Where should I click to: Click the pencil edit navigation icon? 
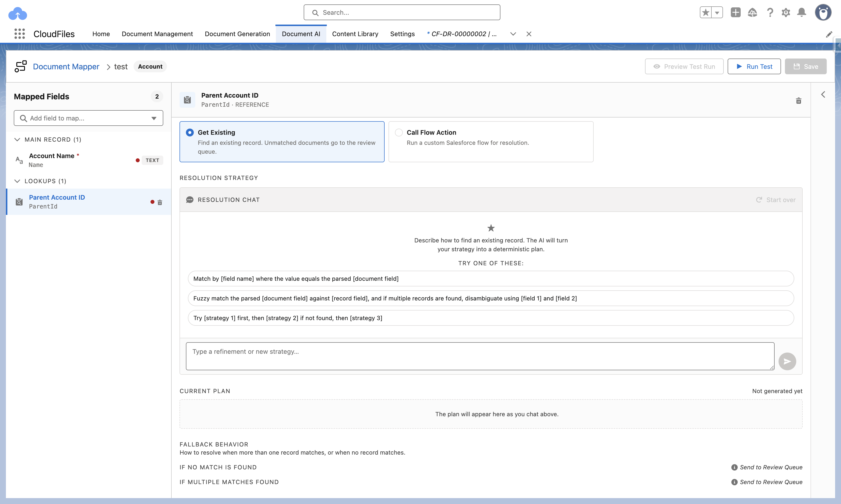(829, 34)
